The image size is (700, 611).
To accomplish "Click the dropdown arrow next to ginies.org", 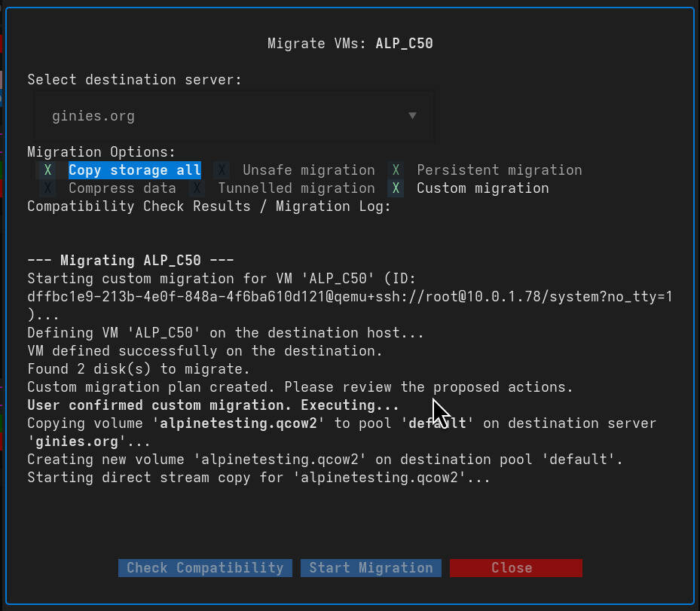I will pyautogui.click(x=413, y=115).
